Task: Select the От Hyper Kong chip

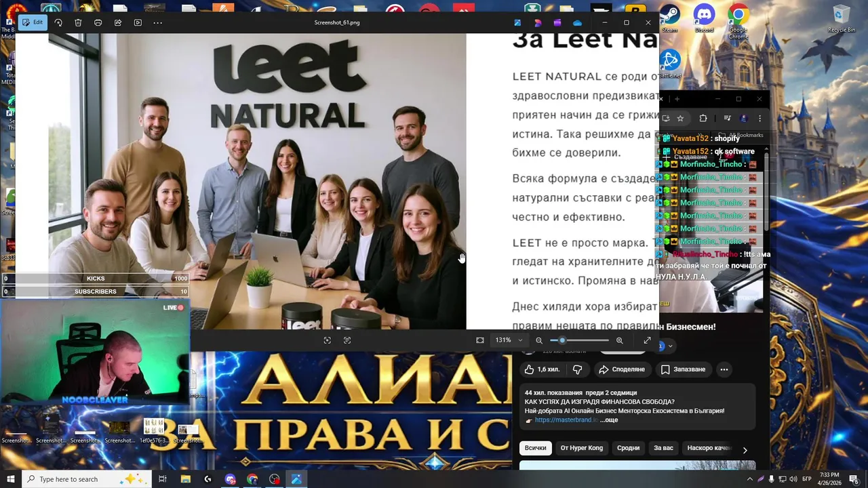Action: coord(581,448)
